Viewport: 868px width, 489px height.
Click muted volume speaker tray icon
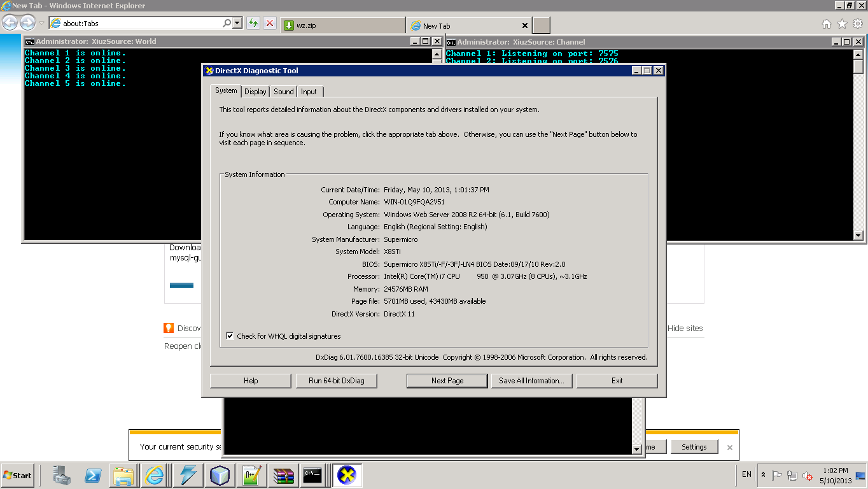(x=808, y=476)
